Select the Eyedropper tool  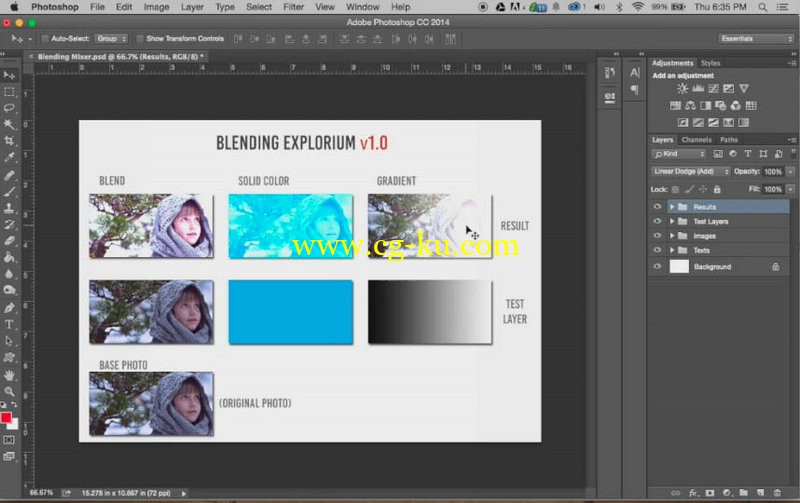(x=9, y=157)
